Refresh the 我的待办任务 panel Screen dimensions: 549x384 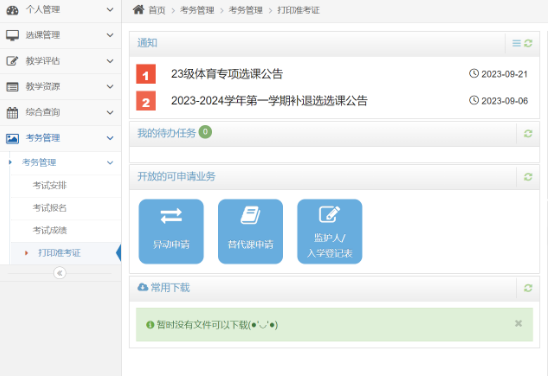[x=528, y=133]
